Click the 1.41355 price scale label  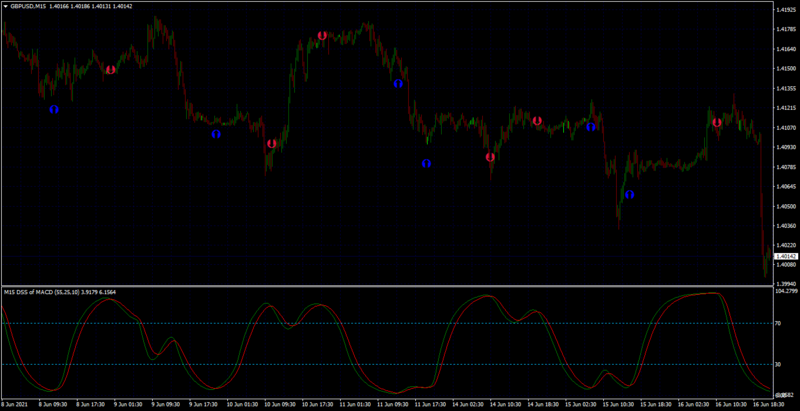click(x=786, y=89)
